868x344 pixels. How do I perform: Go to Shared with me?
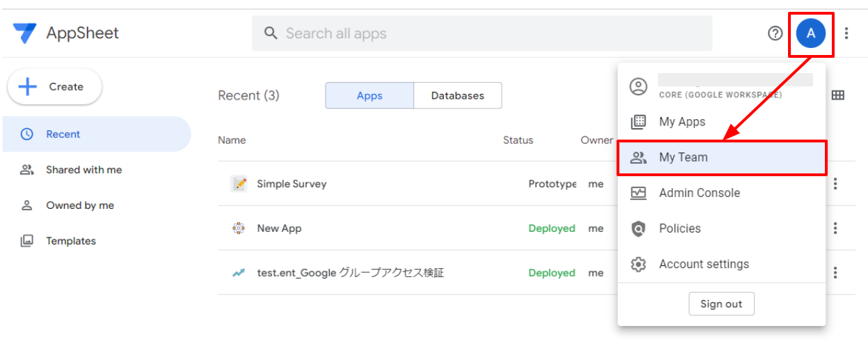[96, 170]
